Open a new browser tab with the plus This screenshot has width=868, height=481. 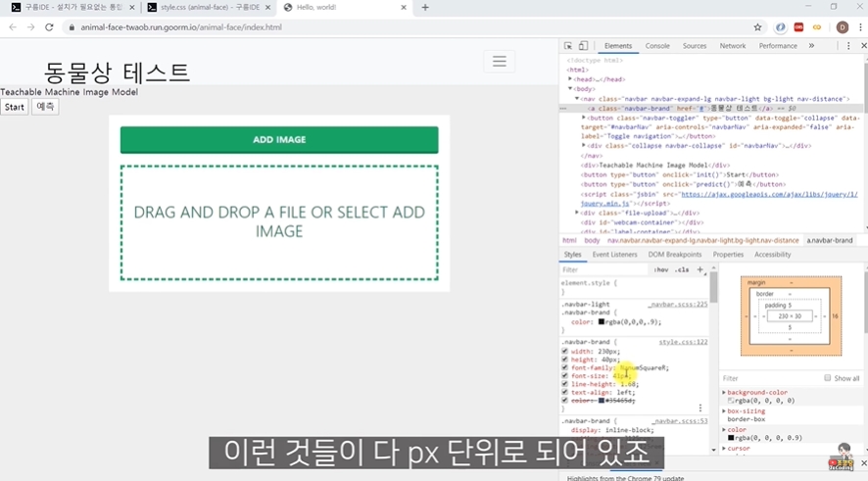click(425, 7)
